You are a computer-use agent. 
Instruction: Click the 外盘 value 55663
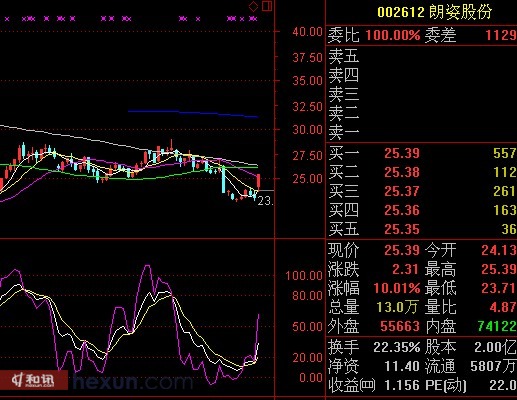[x=400, y=326]
